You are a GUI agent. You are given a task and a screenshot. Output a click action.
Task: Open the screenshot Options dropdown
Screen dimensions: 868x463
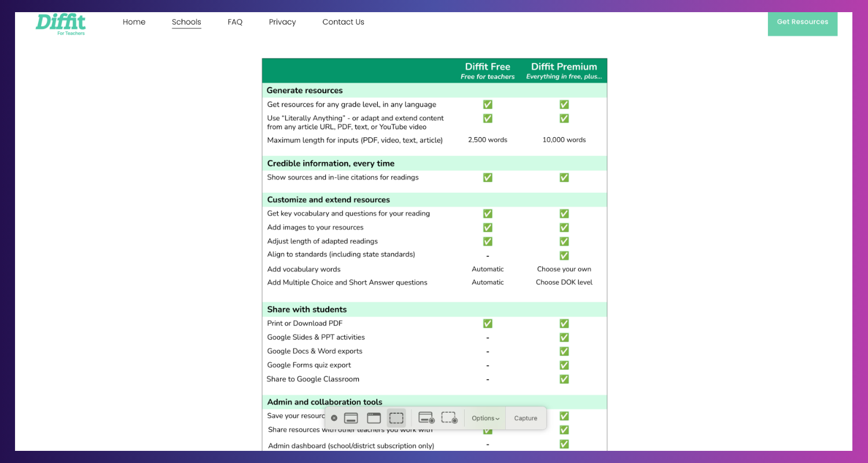(486, 418)
